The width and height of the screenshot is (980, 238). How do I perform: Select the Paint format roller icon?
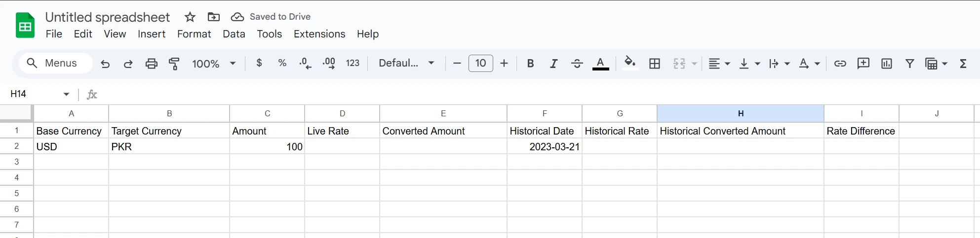click(174, 64)
